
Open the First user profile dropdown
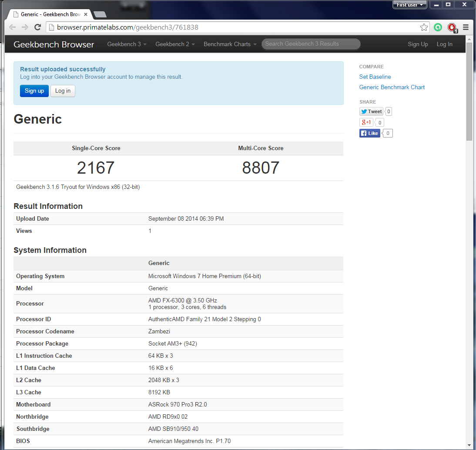[409, 5]
